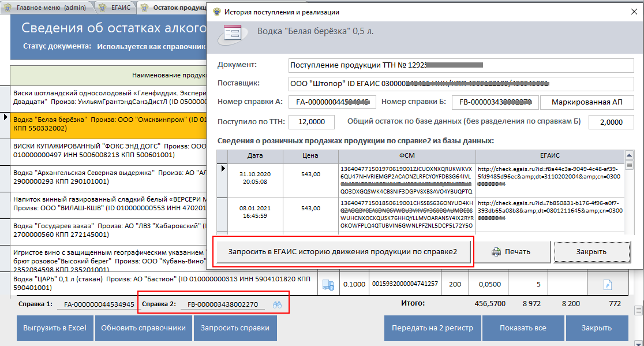Click the Документ field with Поступление продукции ТТН

460,65
